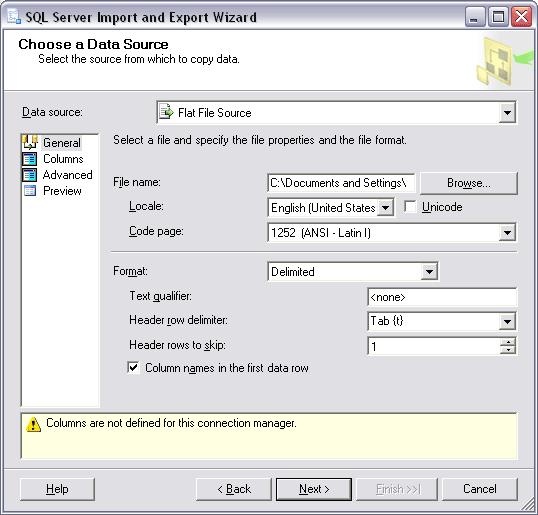Open the Preview page
Screen dimensions: 538x515
coord(62,191)
